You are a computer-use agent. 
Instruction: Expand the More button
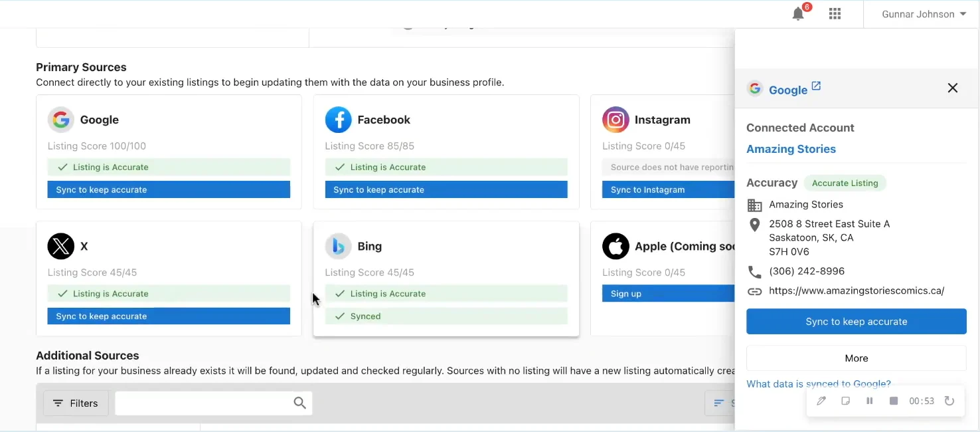(x=857, y=358)
